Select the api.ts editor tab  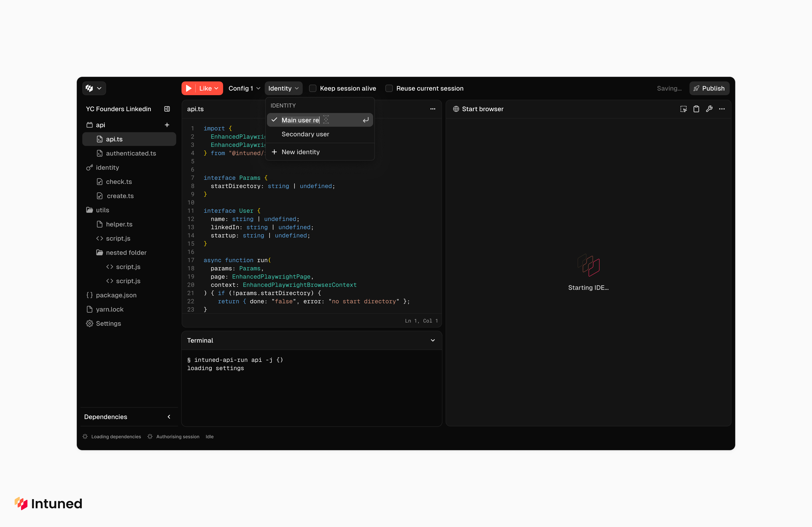pyautogui.click(x=195, y=109)
